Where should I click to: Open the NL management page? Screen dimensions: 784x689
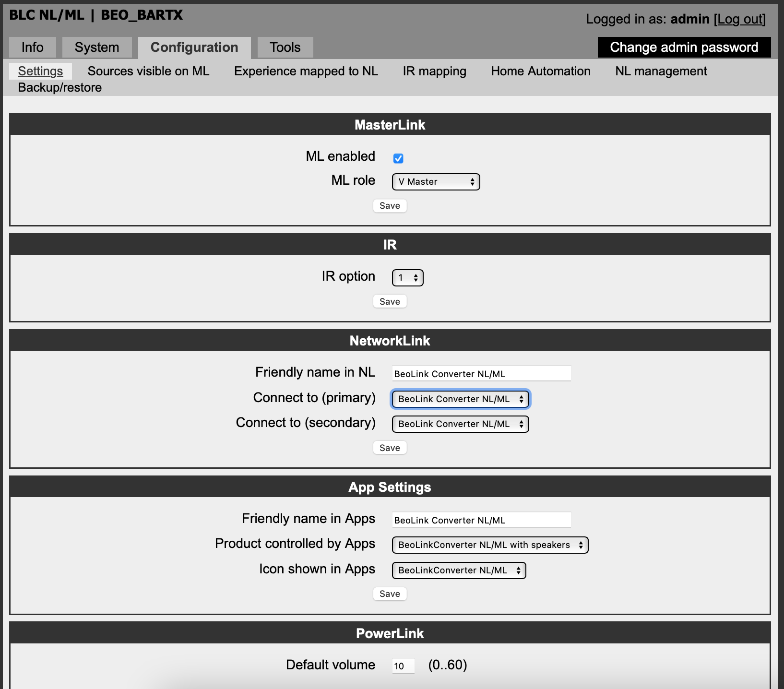tap(661, 71)
